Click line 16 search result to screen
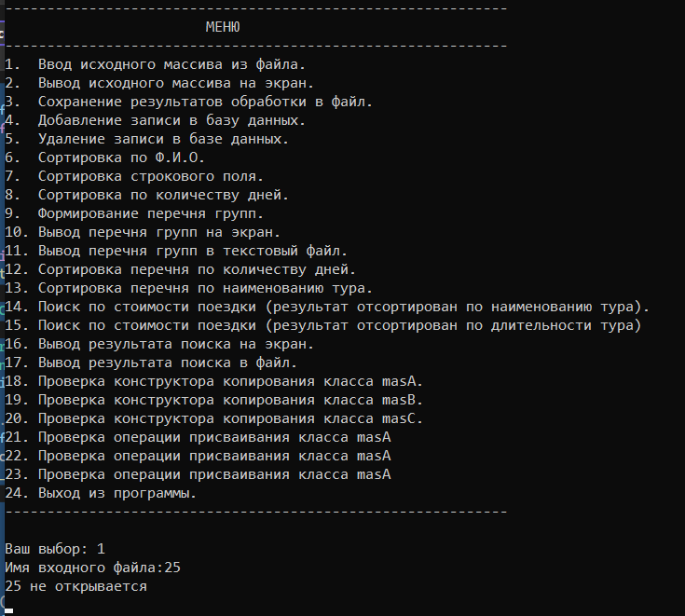This screenshot has width=685, height=616. [x=159, y=344]
